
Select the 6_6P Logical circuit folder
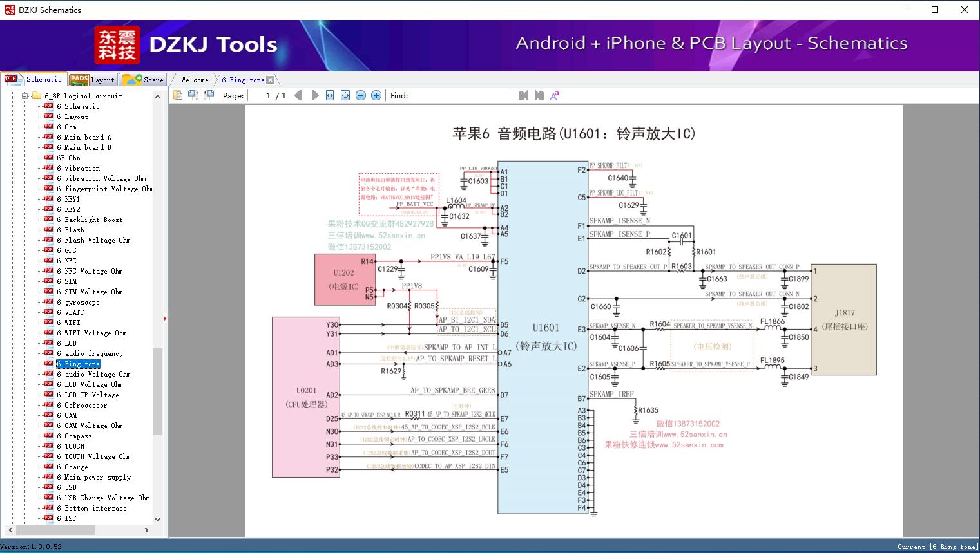tap(83, 96)
